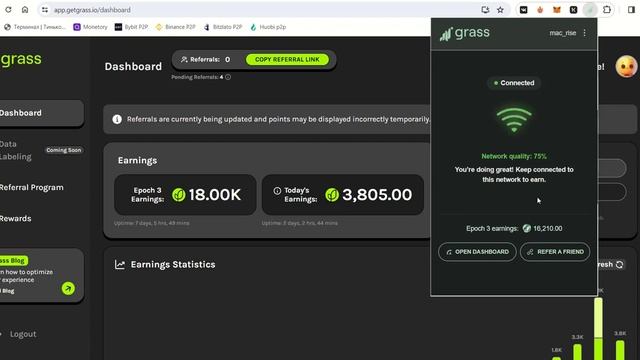640x360 pixels.
Task: Open the Binance P2P bookmark
Action: [x=176, y=27]
